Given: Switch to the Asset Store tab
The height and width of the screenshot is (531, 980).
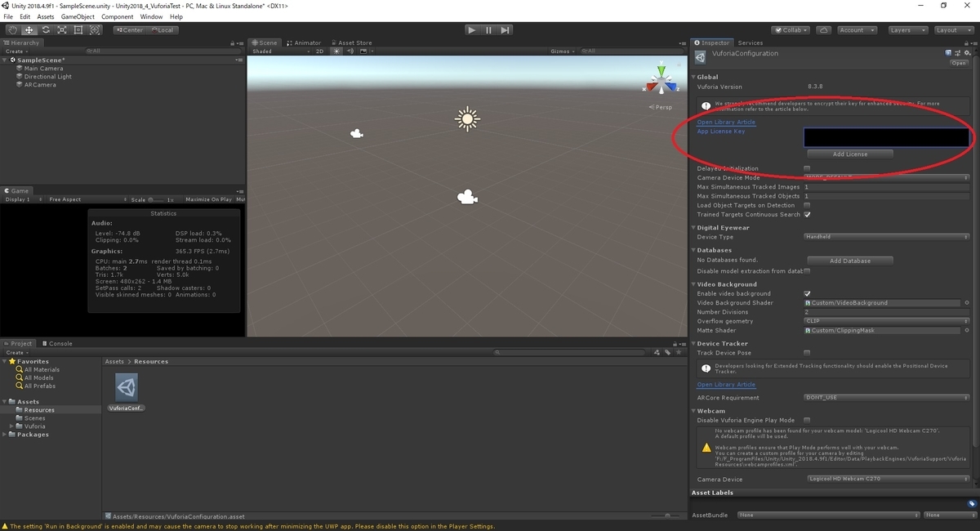Looking at the screenshot, I should pyautogui.click(x=350, y=42).
